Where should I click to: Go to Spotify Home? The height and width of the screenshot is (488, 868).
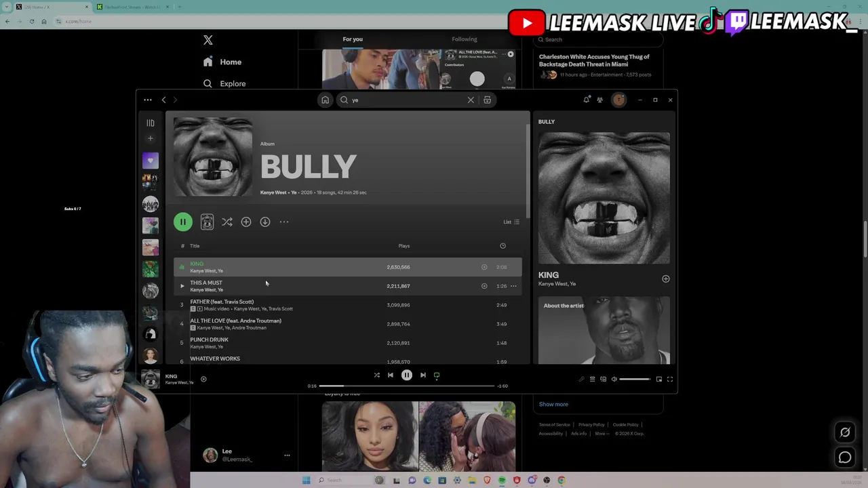pos(325,100)
